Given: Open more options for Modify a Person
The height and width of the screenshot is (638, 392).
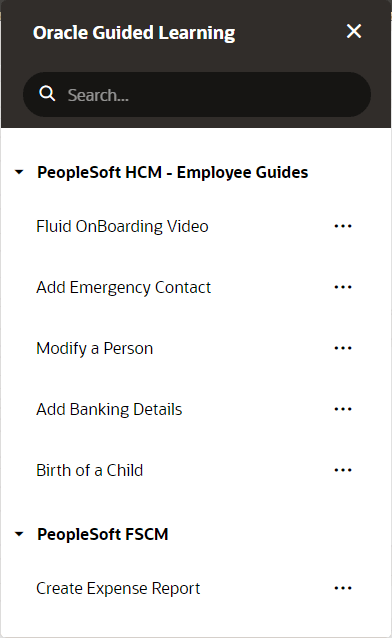Looking at the screenshot, I should [x=343, y=348].
